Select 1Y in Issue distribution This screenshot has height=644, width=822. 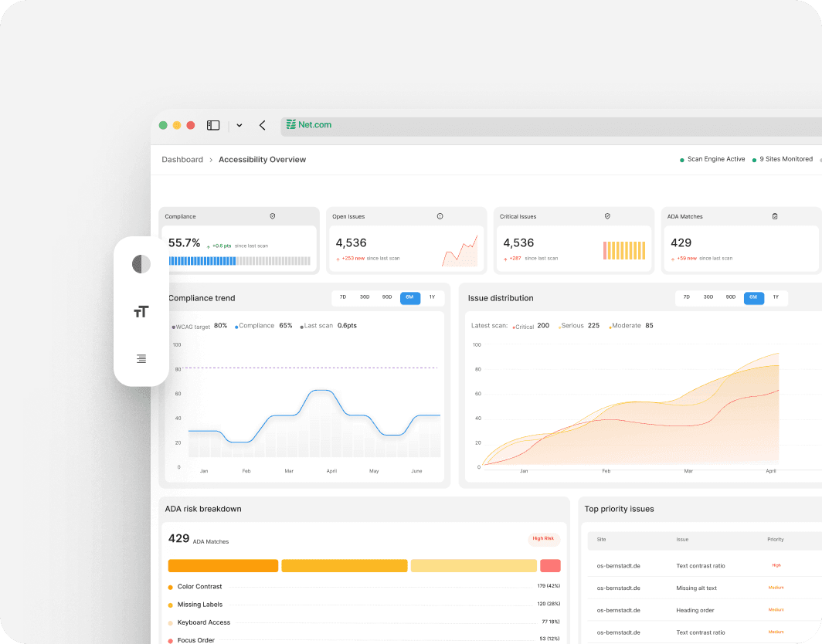tap(776, 297)
